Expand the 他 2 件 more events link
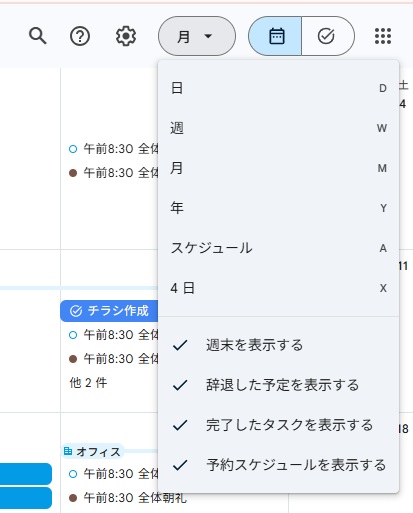This screenshot has width=413, height=513. click(88, 383)
